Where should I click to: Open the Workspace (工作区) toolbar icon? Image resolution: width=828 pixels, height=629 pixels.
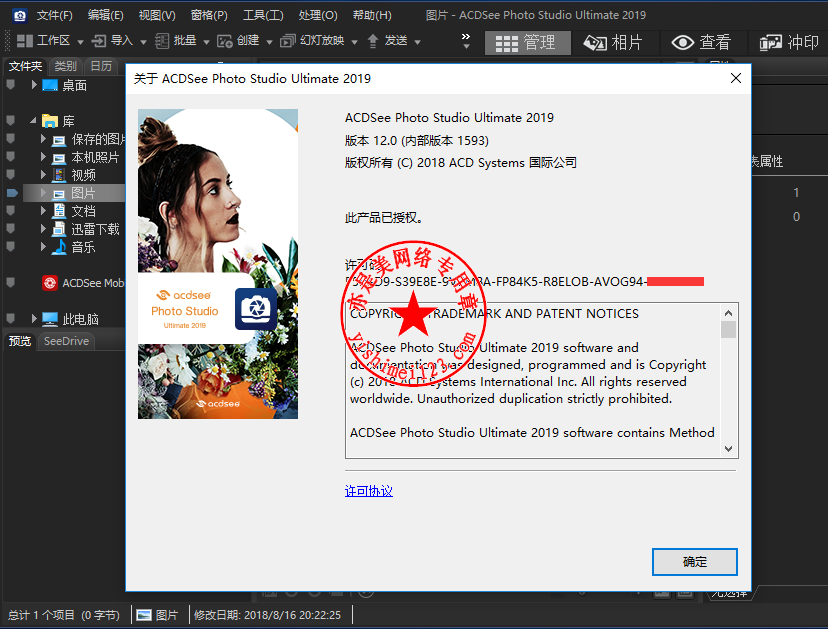click(x=25, y=41)
